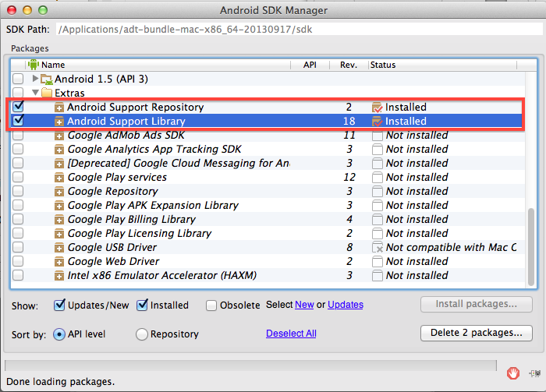Click package icon beside Google USB Driver
The image size is (546, 392).
[x=59, y=248]
